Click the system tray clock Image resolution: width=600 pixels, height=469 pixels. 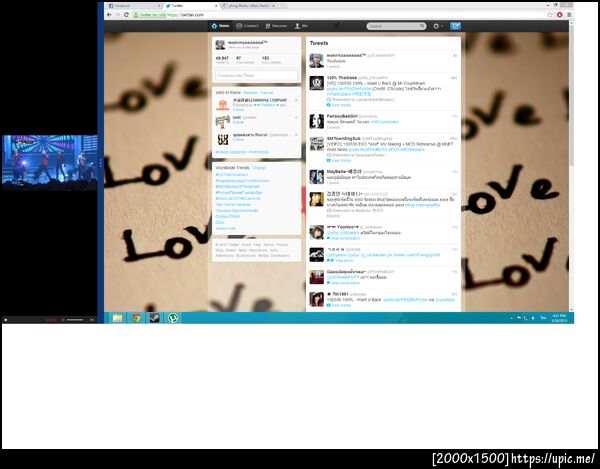coord(559,318)
